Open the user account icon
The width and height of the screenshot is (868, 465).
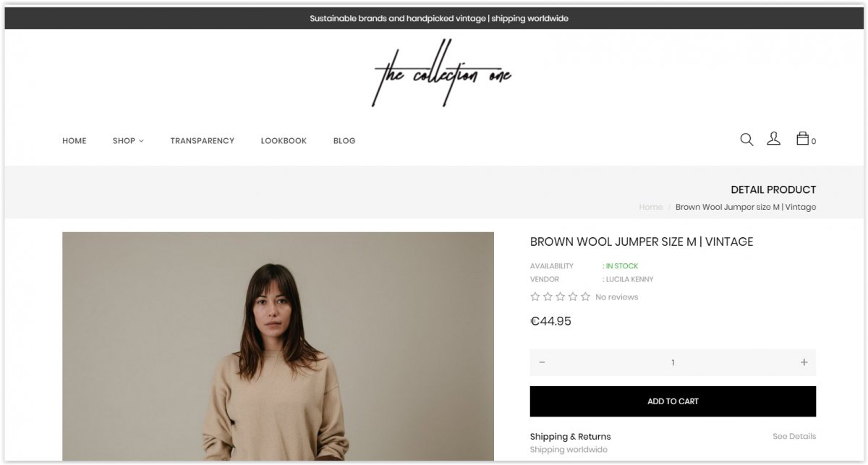point(773,139)
